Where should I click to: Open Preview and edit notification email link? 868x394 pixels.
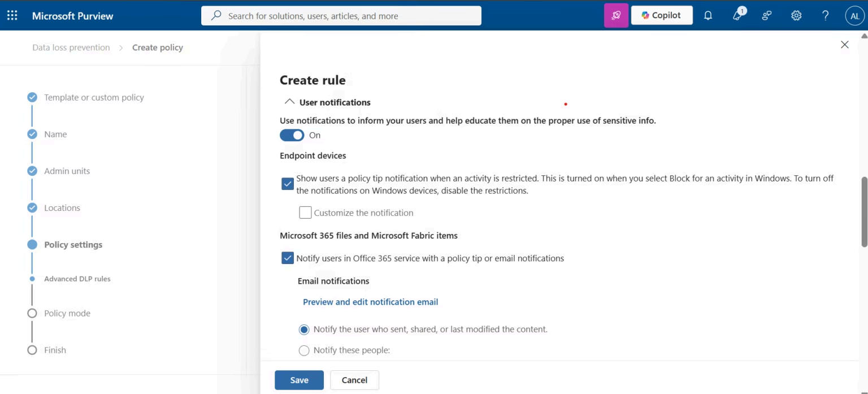point(371,302)
